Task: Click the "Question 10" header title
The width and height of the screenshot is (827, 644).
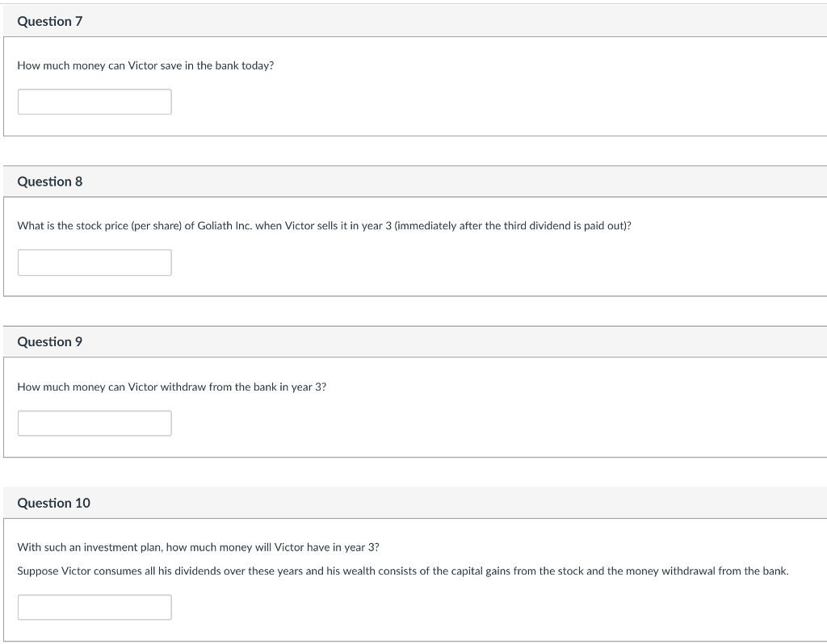Action: 54,503
